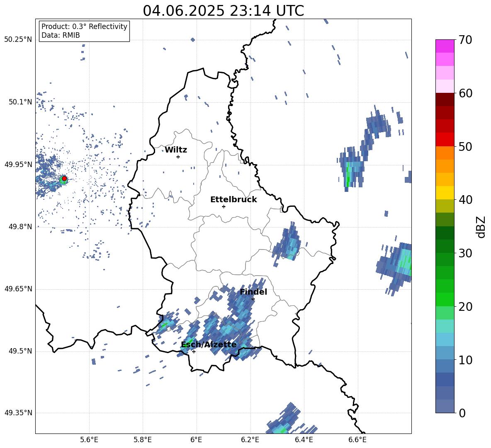Click the 5.8°E longitude label

(x=143, y=440)
